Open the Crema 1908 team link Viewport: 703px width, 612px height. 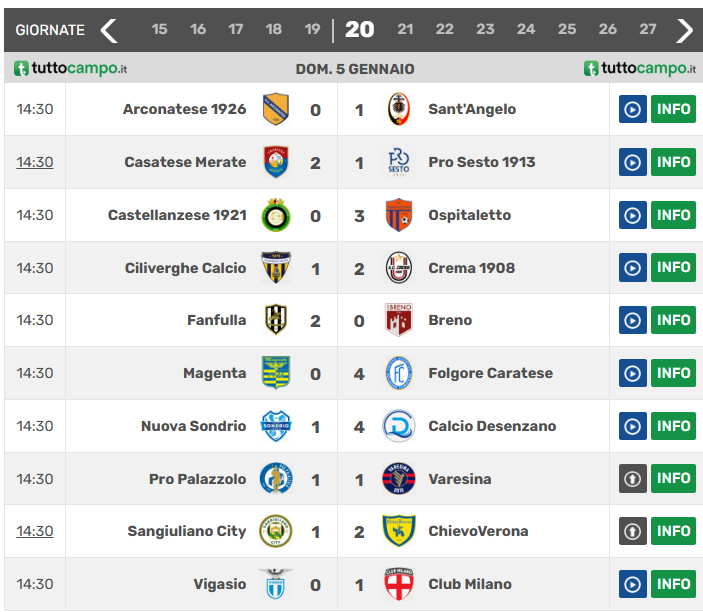(471, 268)
